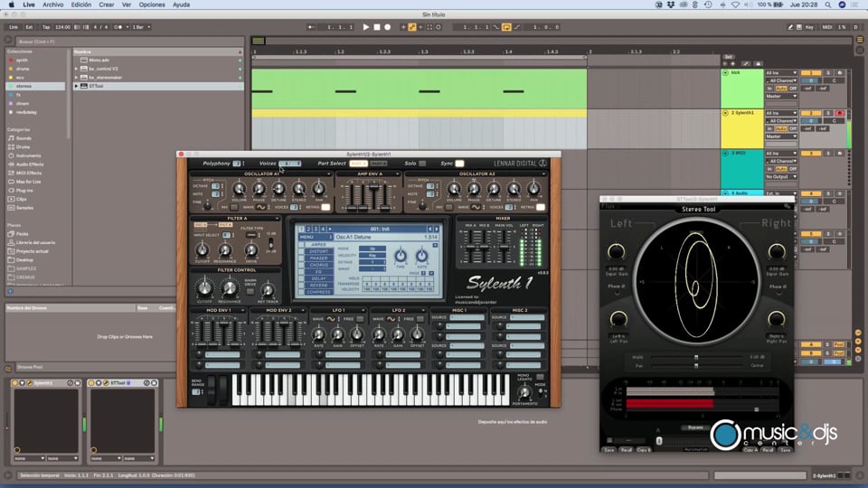The image size is (868, 488).
Task: Toggle the Loop switch in the transport
Action: [x=506, y=27]
